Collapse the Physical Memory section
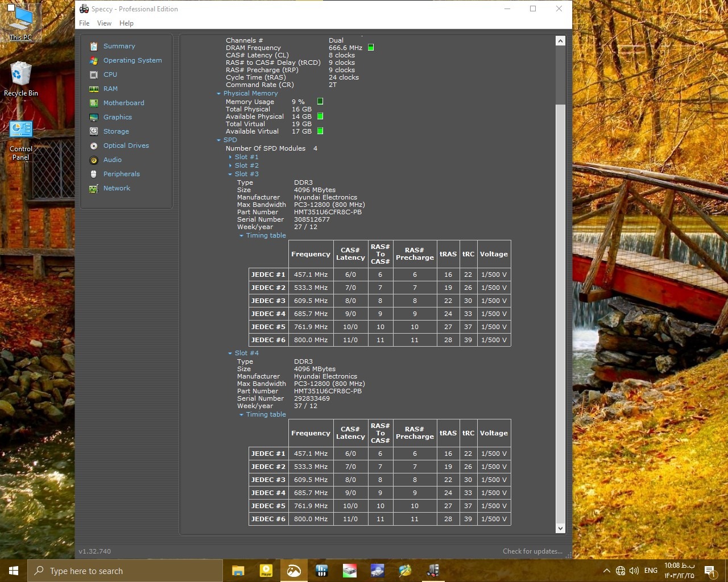The width and height of the screenshot is (728, 582). coord(218,94)
